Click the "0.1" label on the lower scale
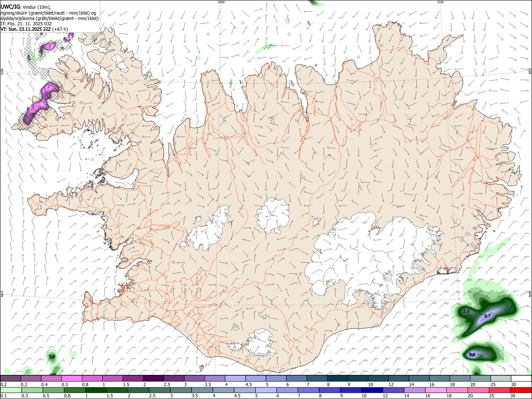532x399 pixels. tap(3, 396)
